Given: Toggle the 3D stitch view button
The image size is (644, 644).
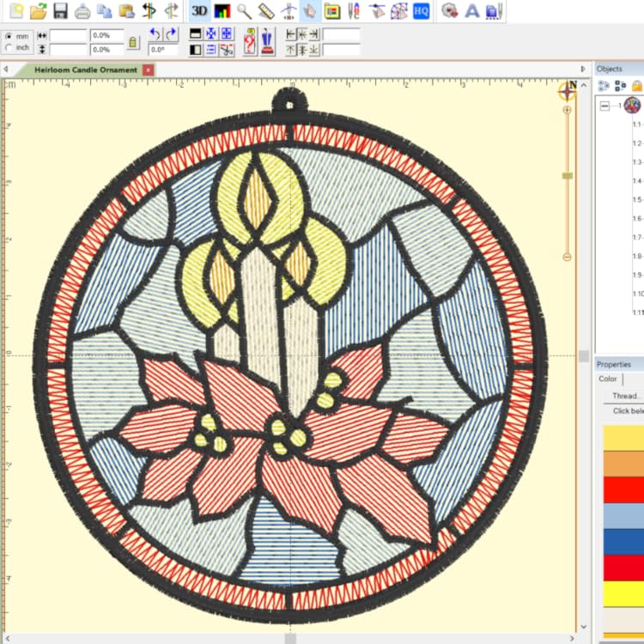Looking at the screenshot, I should click(199, 10).
